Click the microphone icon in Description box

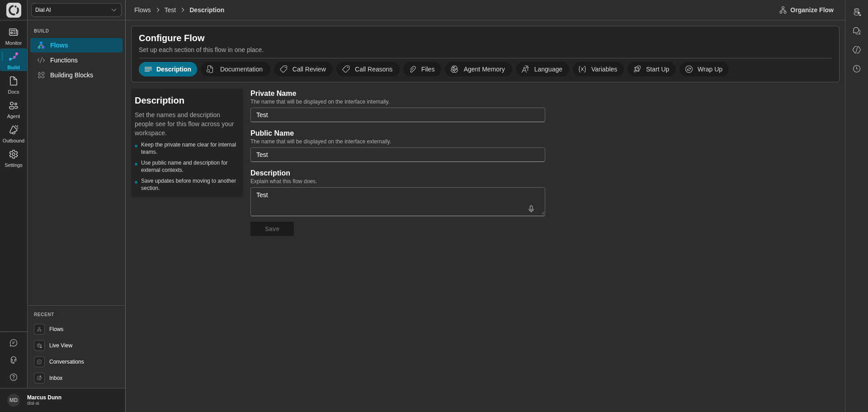[531, 208]
